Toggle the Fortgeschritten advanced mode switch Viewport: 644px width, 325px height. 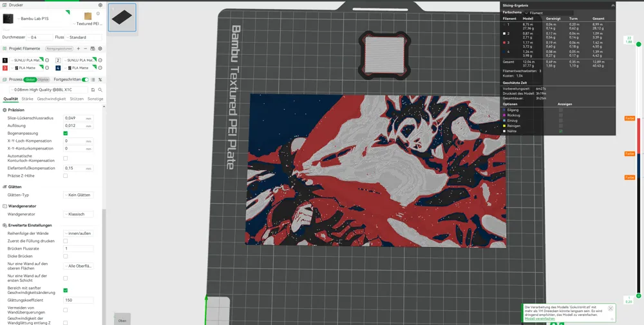click(x=85, y=80)
